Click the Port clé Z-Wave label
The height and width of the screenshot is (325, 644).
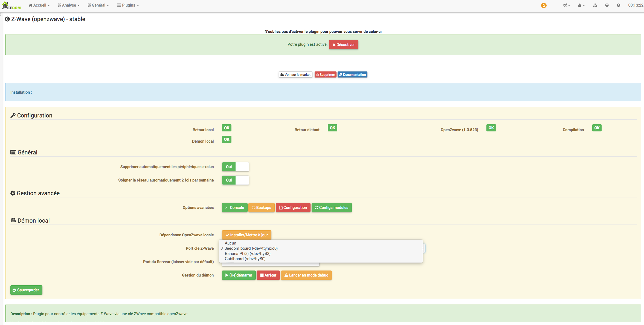pos(200,248)
